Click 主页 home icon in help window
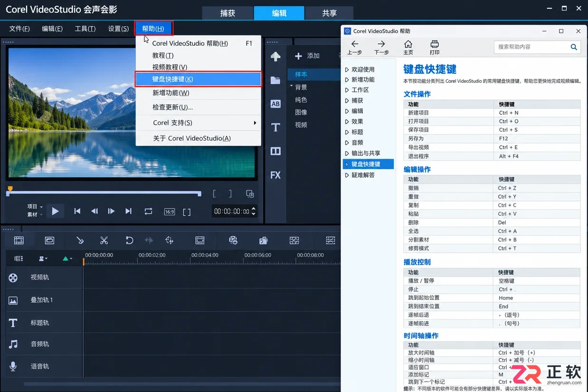The width and height of the screenshot is (588, 392). 408,48
